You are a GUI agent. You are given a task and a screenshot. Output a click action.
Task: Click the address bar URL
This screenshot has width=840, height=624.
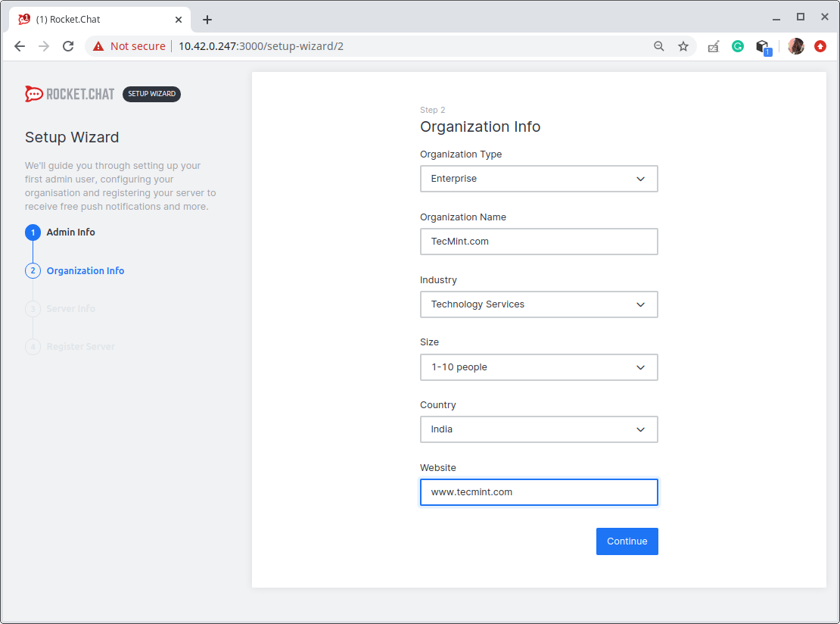coord(261,46)
